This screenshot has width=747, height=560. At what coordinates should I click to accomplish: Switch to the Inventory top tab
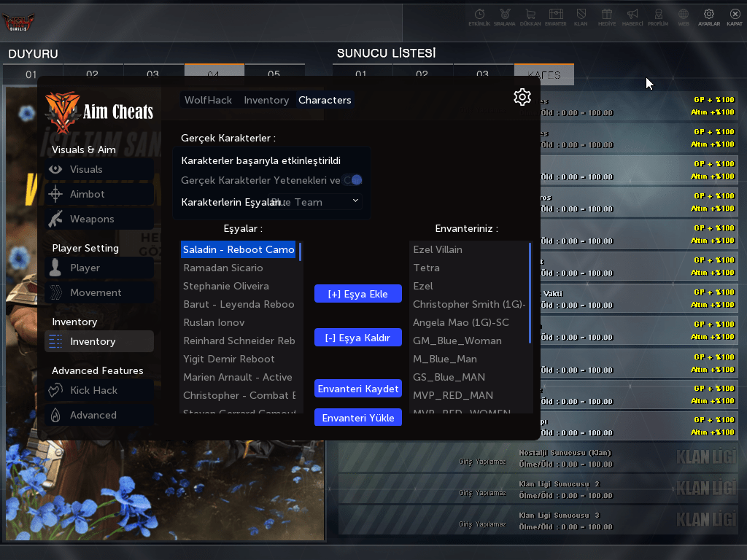(x=266, y=100)
